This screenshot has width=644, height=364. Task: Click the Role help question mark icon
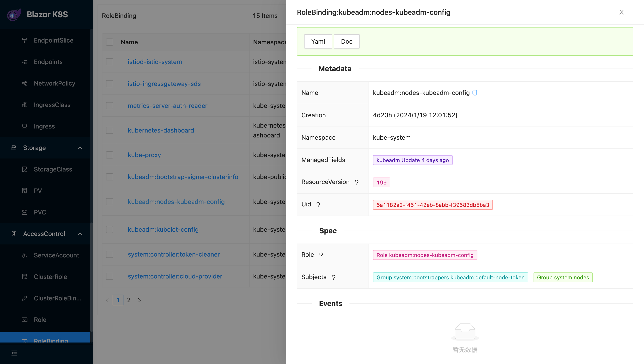321,255
